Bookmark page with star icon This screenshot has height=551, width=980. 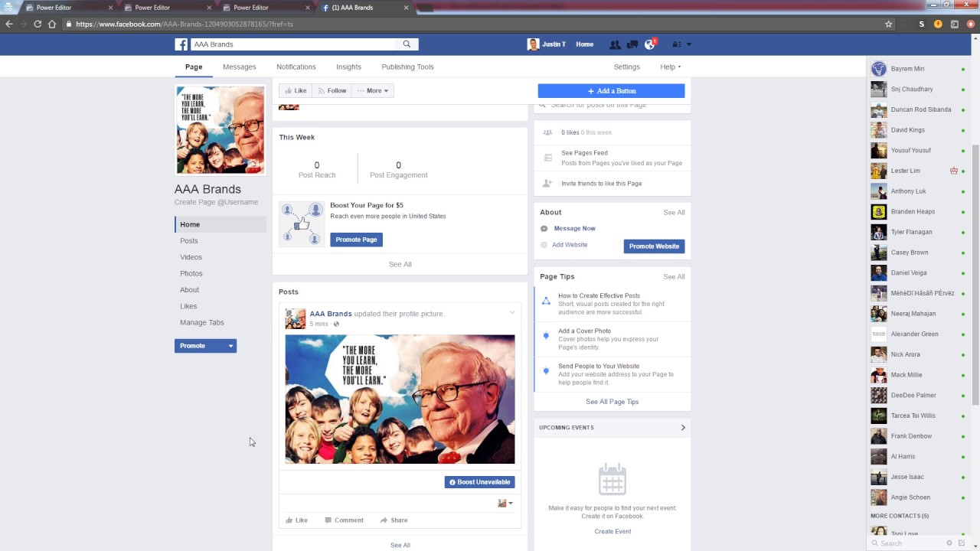point(888,24)
